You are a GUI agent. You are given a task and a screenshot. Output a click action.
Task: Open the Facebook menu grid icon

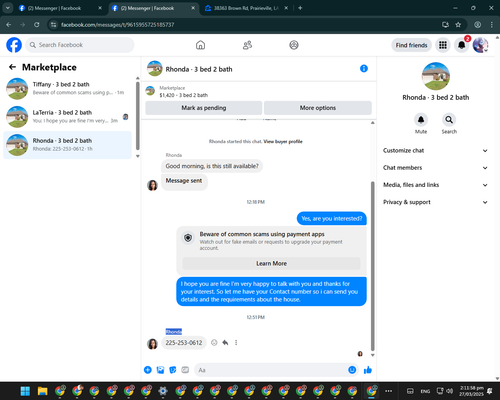443,45
